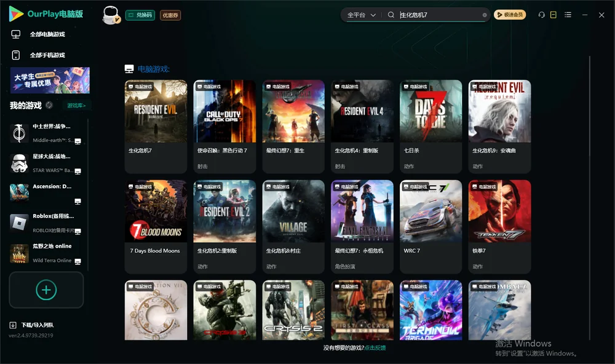Click the Middle-earth game icon
Screen dimensions: 615x364
click(x=19, y=133)
